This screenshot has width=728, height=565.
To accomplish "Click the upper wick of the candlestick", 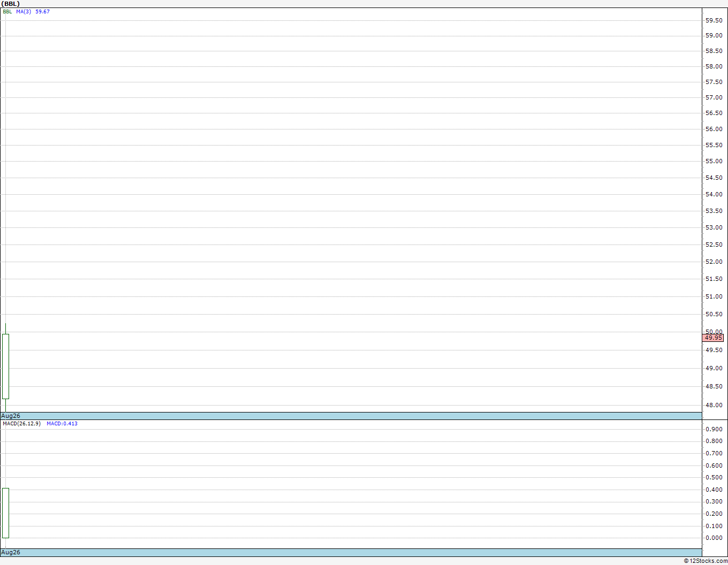I will pyautogui.click(x=5, y=329).
